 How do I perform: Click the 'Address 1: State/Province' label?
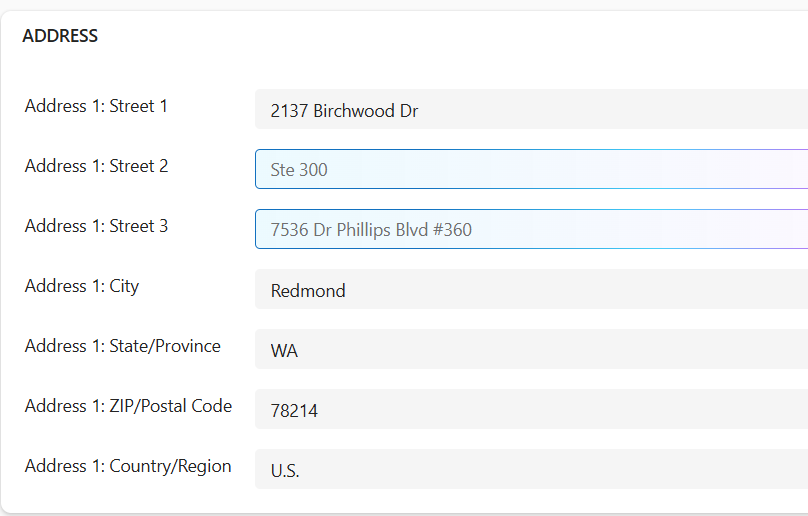[x=122, y=346]
